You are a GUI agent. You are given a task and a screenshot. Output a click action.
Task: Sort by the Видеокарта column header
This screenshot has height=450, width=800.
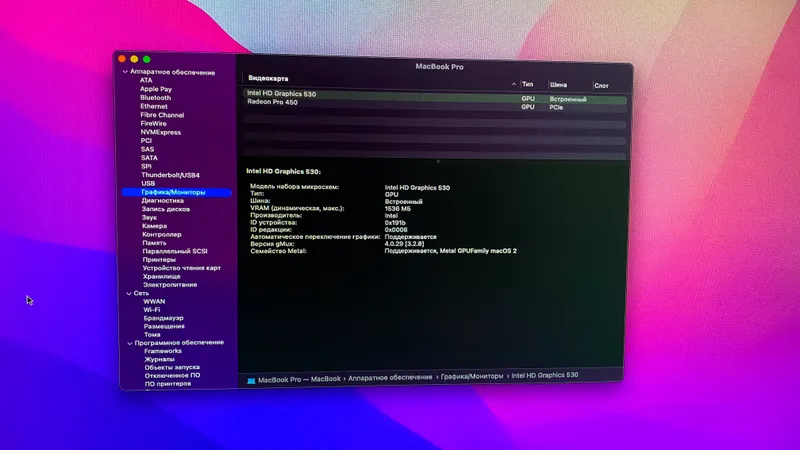coord(268,79)
